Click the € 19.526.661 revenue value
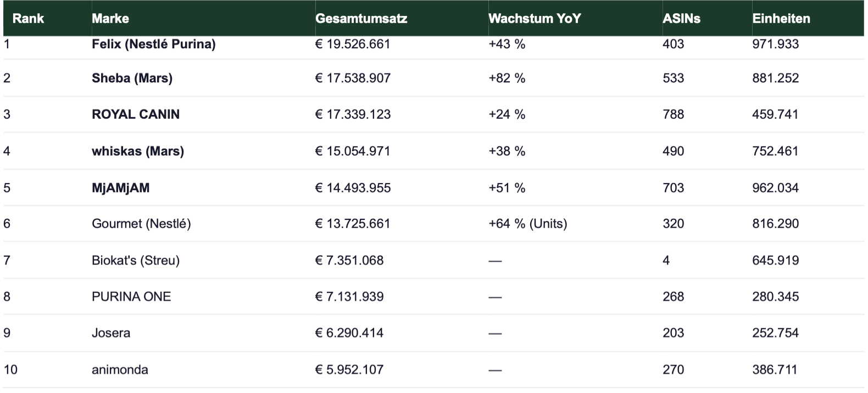The image size is (868, 393). pyautogui.click(x=353, y=44)
